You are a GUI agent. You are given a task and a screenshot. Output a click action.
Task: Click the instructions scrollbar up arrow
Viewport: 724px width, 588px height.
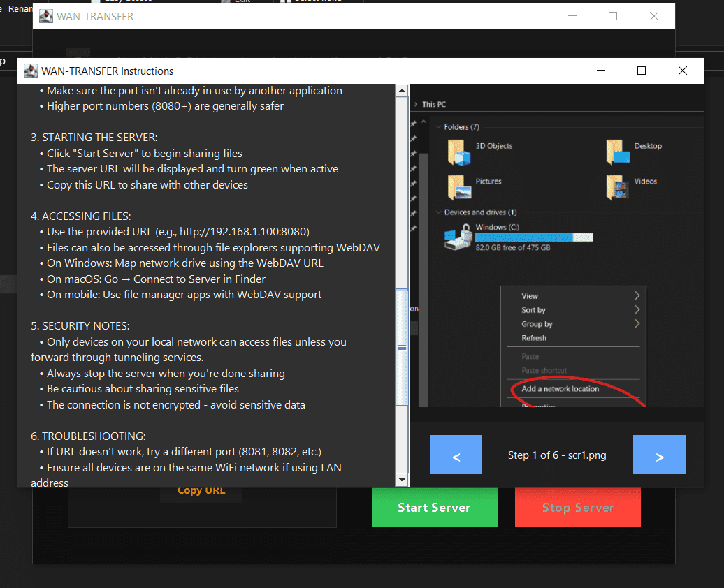click(x=402, y=91)
